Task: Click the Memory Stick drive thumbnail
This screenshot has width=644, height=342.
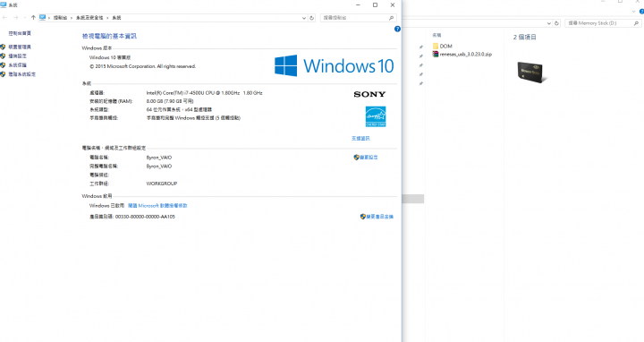Action: (531, 73)
